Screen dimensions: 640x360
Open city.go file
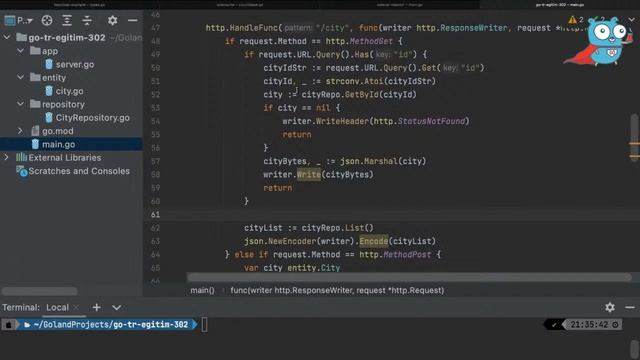(69, 91)
